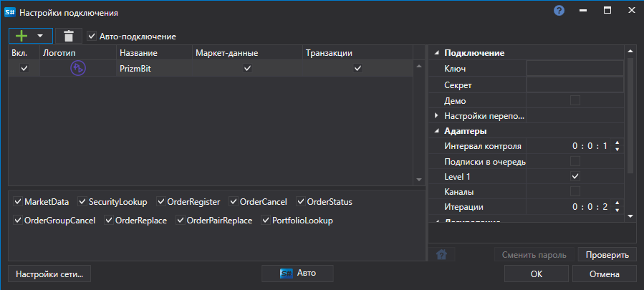Image resolution: width=644 pixels, height=290 pixels.
Task: Click the home icon below properties
Action: [441, 255]
